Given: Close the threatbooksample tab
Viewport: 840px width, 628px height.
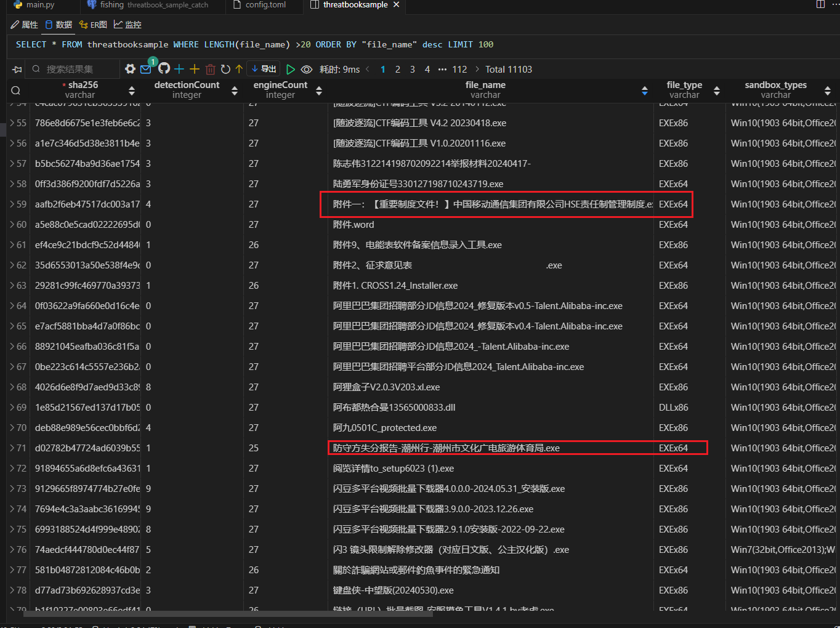Looking at the screenshot, I should click(x=396, y=5).
